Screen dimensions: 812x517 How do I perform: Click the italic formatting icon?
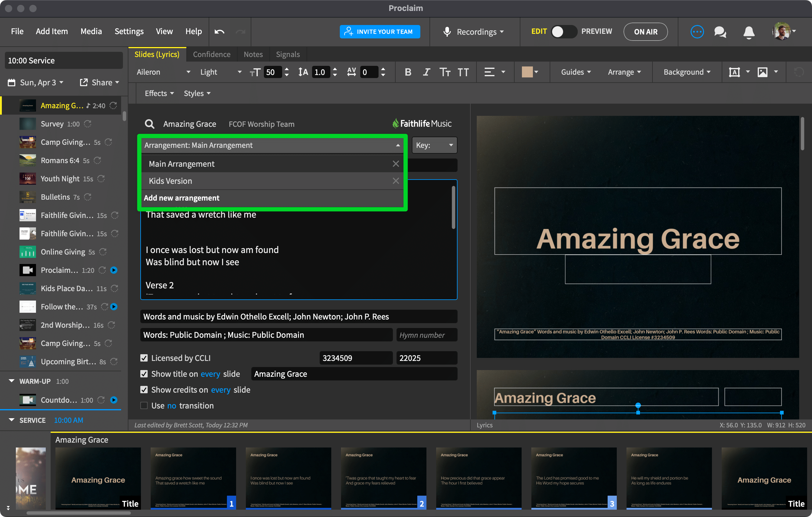tap(426, 72)
